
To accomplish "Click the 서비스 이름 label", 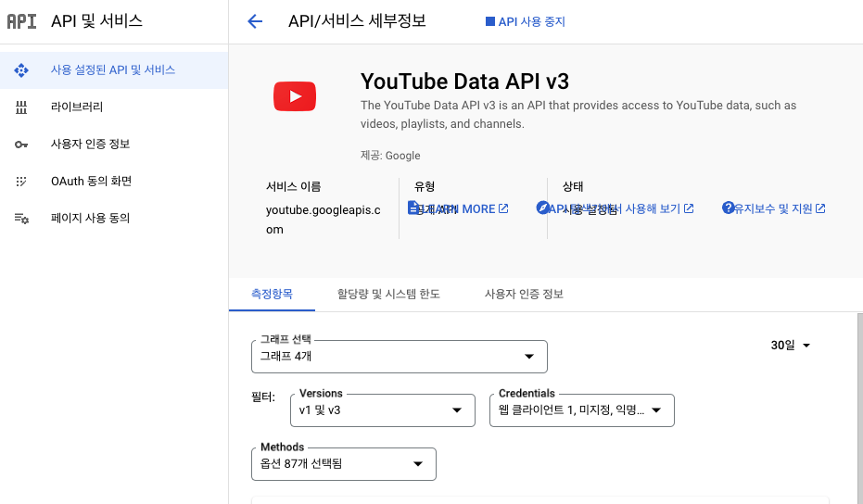I will coord(293,186).
